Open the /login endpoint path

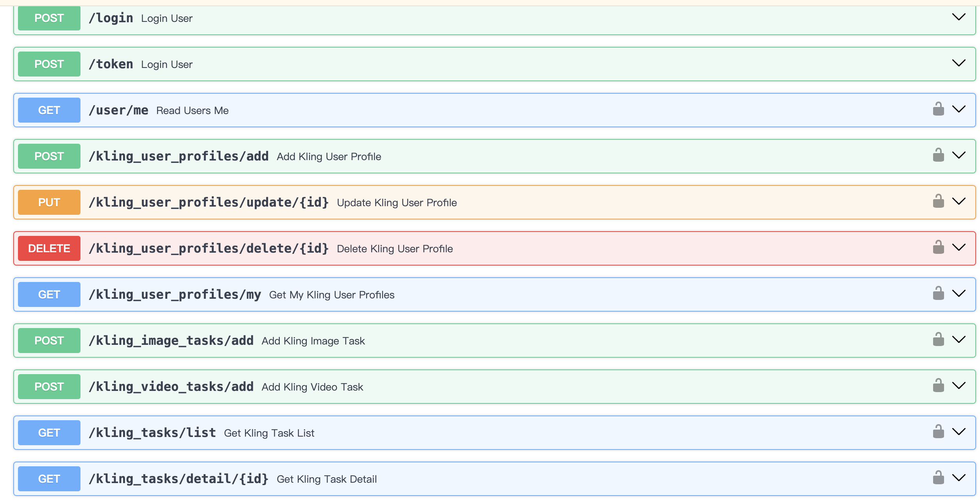click(x=111, y=18)
